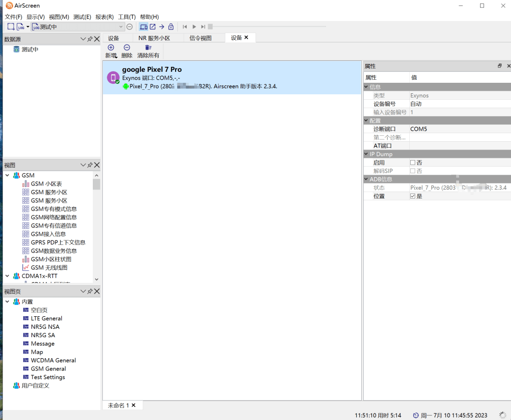Click the play button in playback toolbar
511x420 pixels.
click(x=194, y=26)
